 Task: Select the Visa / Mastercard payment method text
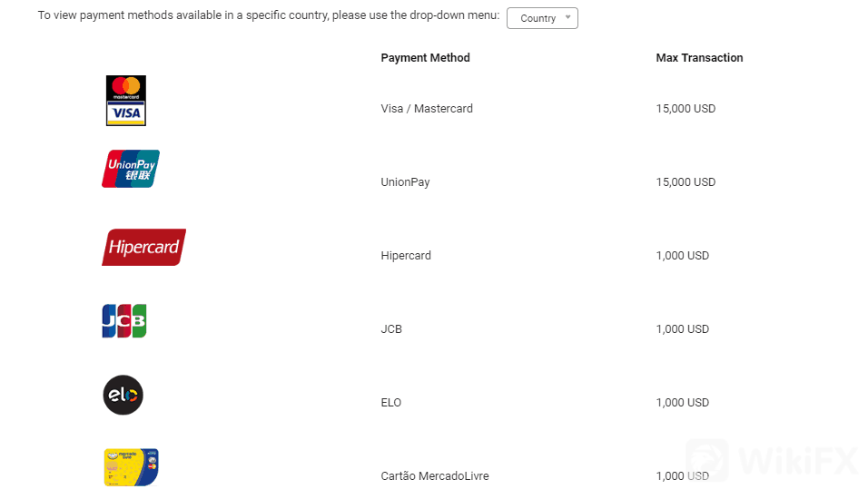point(427,109)
